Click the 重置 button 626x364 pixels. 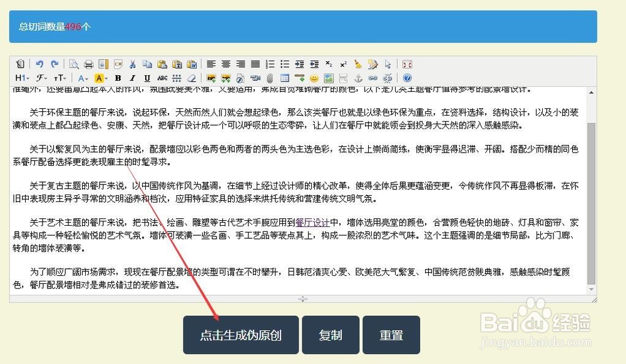click(x=391, y=335)
